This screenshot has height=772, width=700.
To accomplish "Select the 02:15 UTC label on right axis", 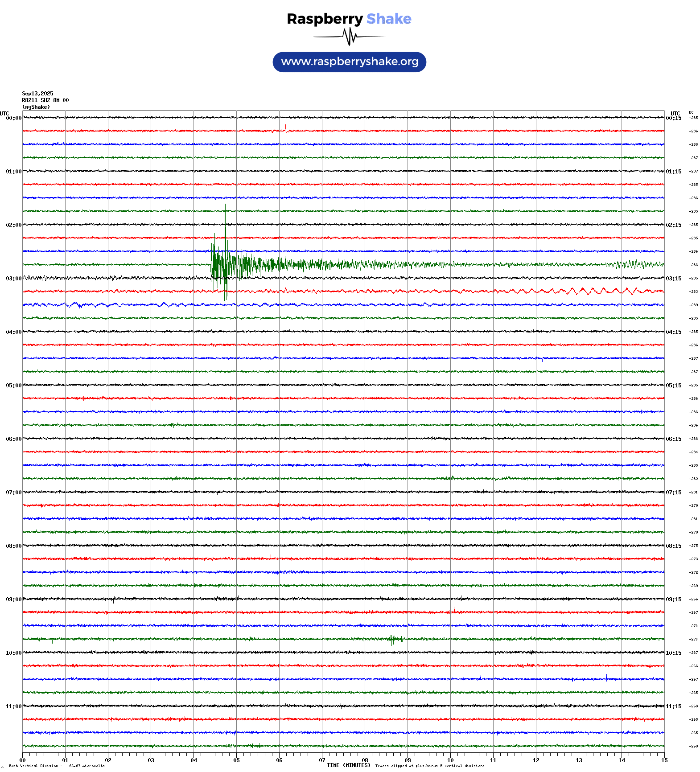I will pyautogui.click(x=673, y=225).
